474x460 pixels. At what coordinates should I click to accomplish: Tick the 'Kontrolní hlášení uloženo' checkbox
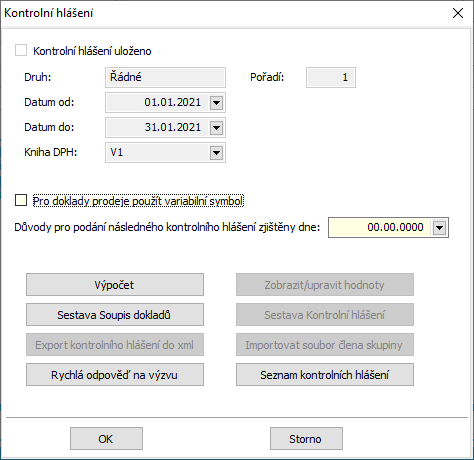[21, 51]
